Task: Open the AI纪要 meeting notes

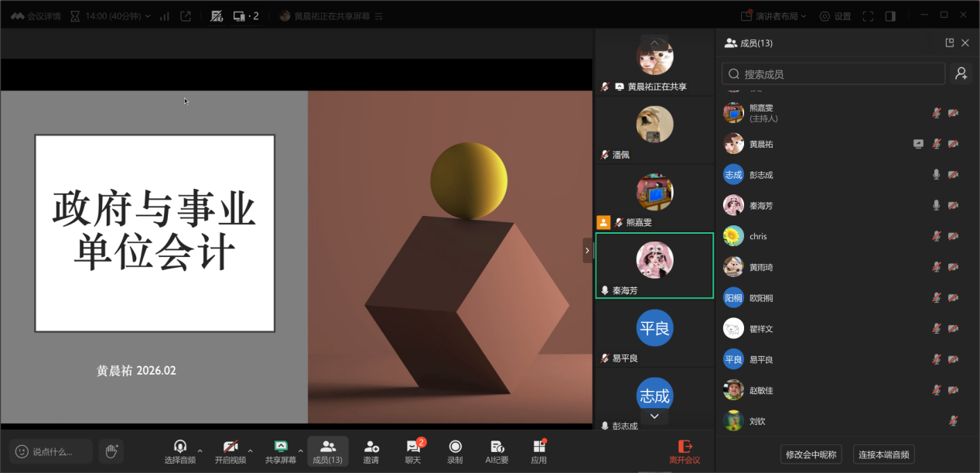Action: 497,451
